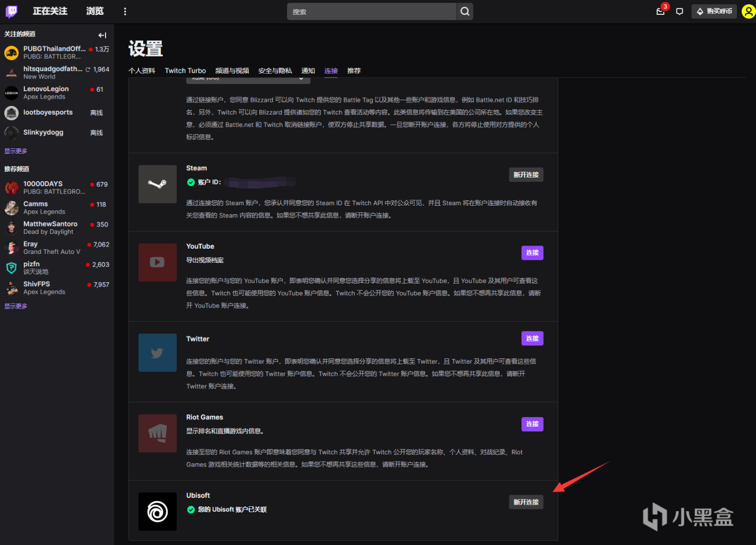This screenshot has width=756, height=545.
Task: Open lootboyesports channel avatar
Action: click(12, 113)
